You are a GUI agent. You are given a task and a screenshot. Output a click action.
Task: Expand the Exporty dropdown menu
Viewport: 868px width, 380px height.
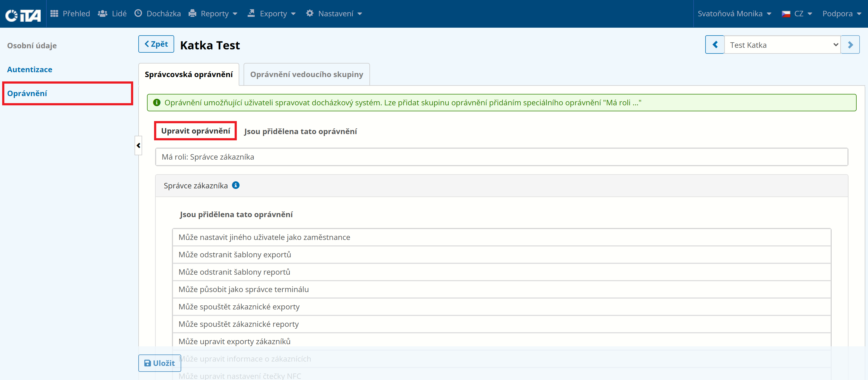coord(272,14)
